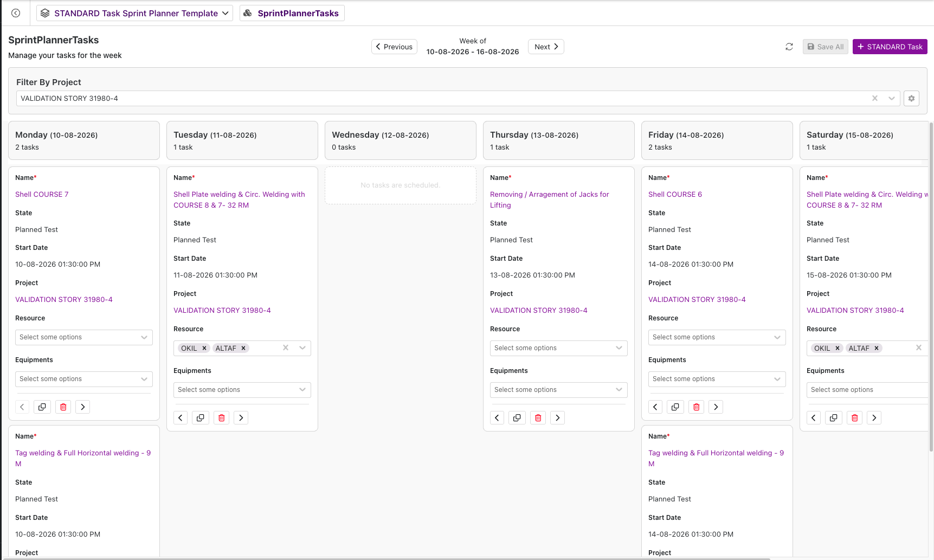
Task: Expand Tuesday task Resource dropdown arrow
Action: point(302,348)
